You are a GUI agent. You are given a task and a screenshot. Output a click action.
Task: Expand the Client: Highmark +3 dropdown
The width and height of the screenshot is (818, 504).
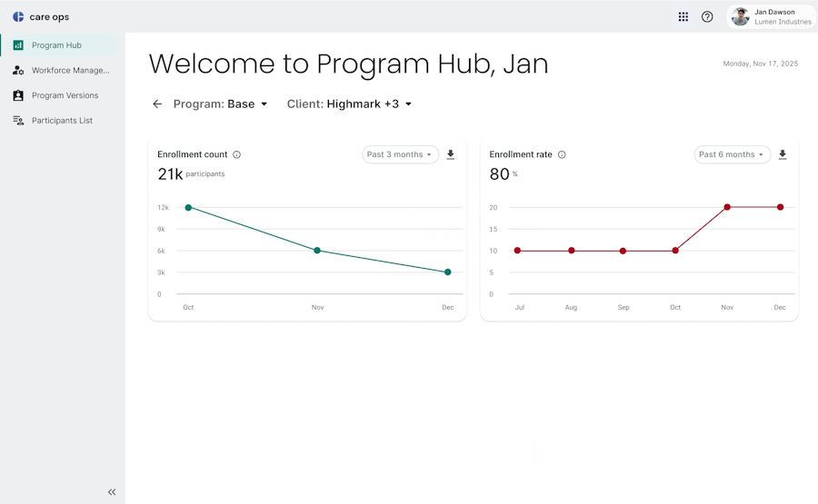coord(350,104)
